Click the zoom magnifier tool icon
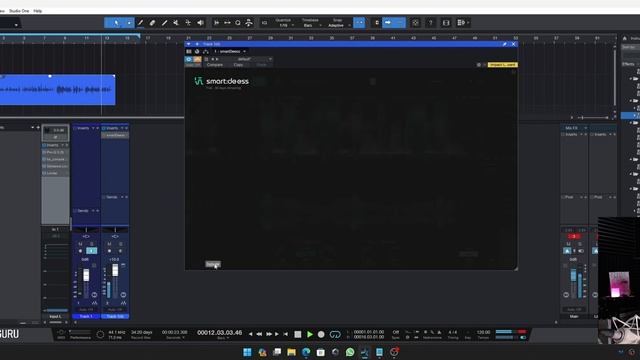 point(238,23)
